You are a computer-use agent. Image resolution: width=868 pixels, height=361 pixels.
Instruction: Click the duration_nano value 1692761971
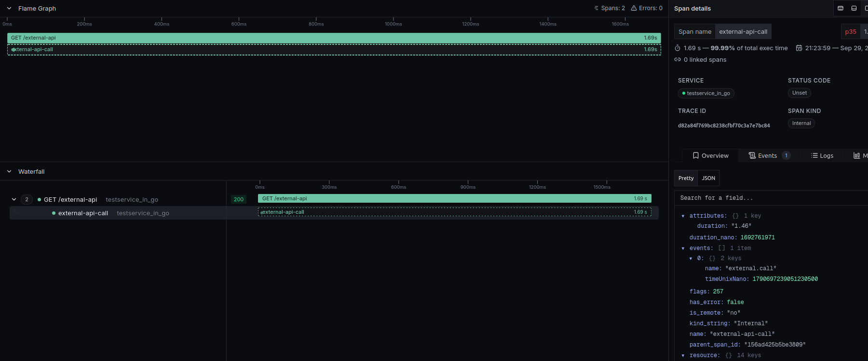pos(758,237)
